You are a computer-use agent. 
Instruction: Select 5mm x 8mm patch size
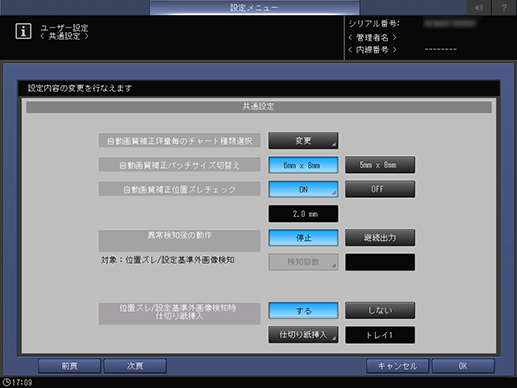click(x=380, y=165)
